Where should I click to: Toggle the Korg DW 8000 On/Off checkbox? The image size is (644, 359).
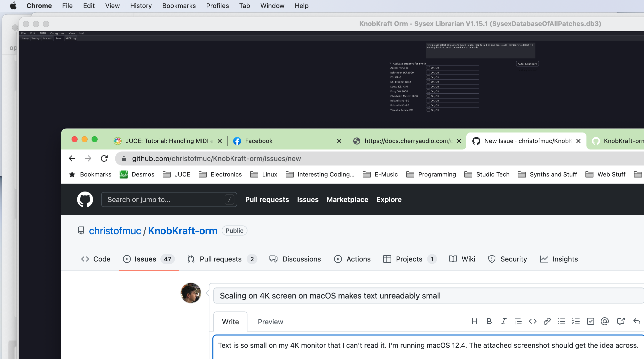pyautogui.click(x=428, y=91)
